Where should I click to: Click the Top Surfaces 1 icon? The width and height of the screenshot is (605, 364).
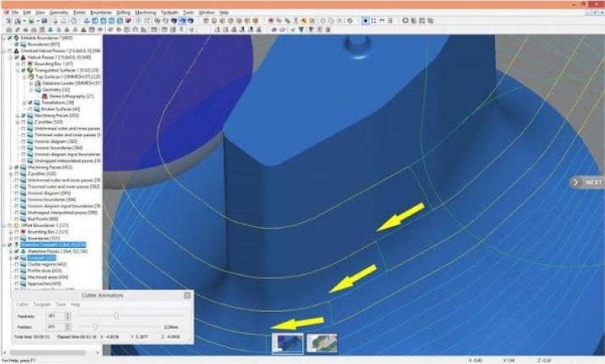(x=31, y=77)
